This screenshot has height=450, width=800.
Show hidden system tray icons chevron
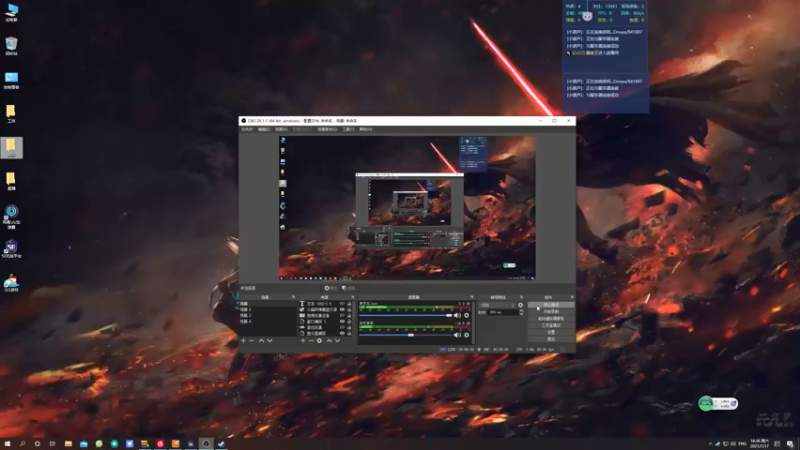710,444
